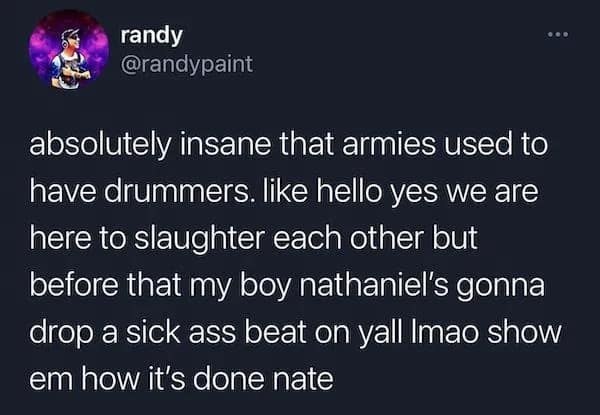
Task: Open the three-dot more options menu
Action: pyautogui.click(x=558, y=34)
